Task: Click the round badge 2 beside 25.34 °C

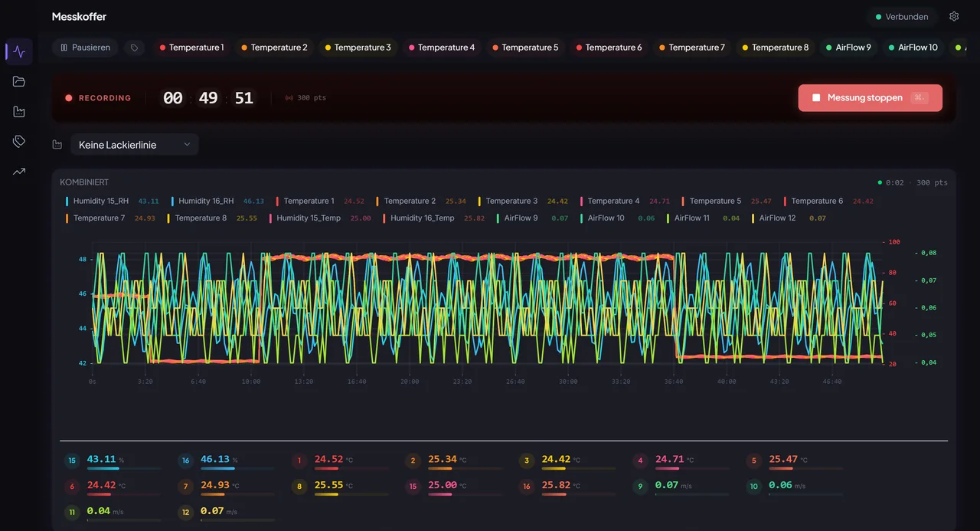Action: point(413,461)
